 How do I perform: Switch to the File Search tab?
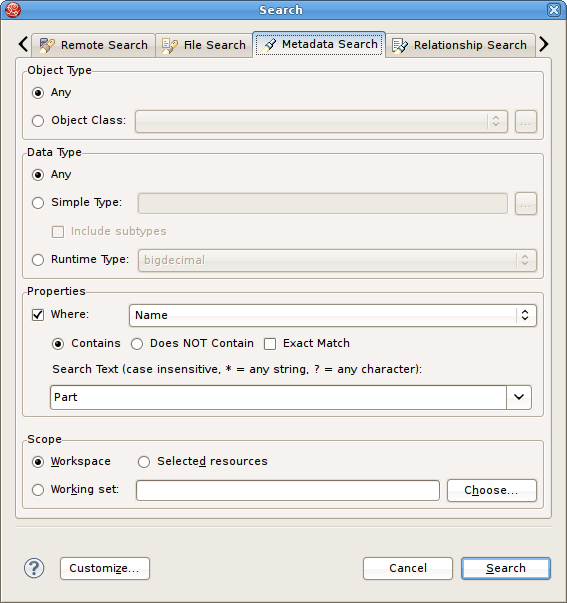[204, 45]
